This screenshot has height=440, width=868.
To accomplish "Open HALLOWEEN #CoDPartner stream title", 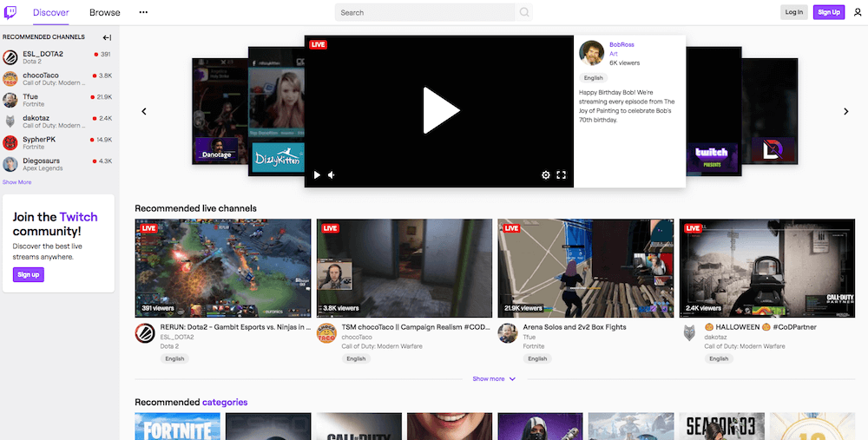I will (760, 327).
